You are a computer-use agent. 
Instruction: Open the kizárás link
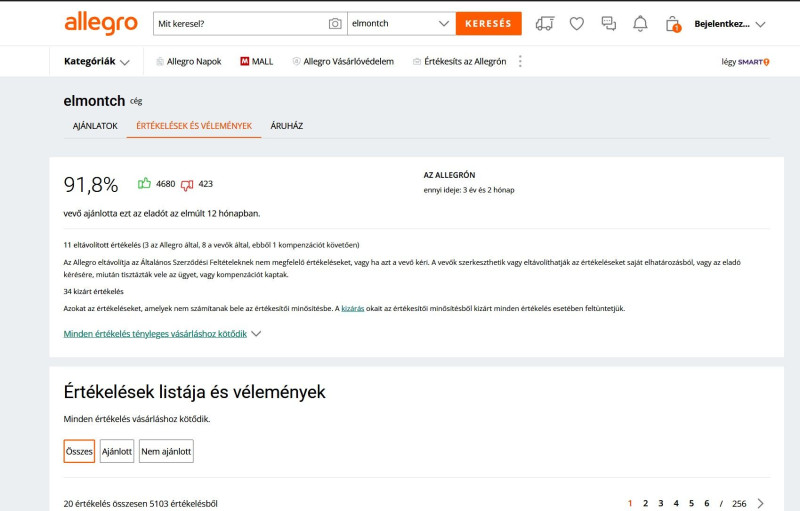coord(353,309)
